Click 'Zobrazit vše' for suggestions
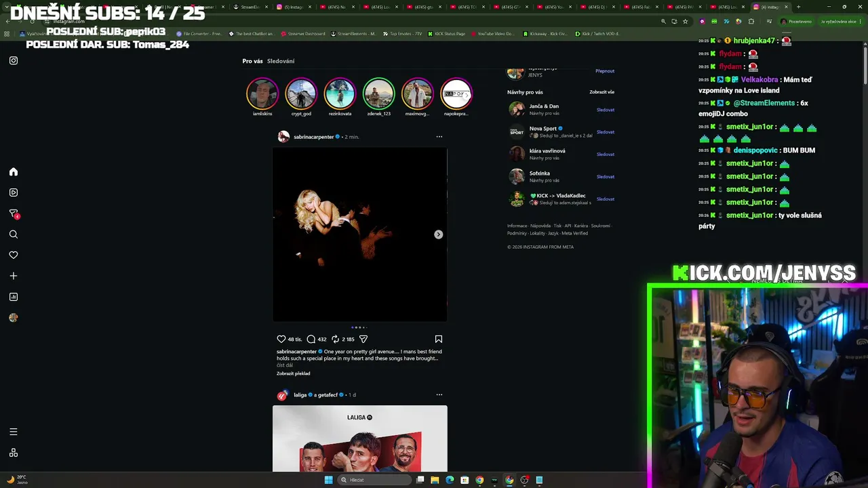The image size is (868, 488). point(602,92)
